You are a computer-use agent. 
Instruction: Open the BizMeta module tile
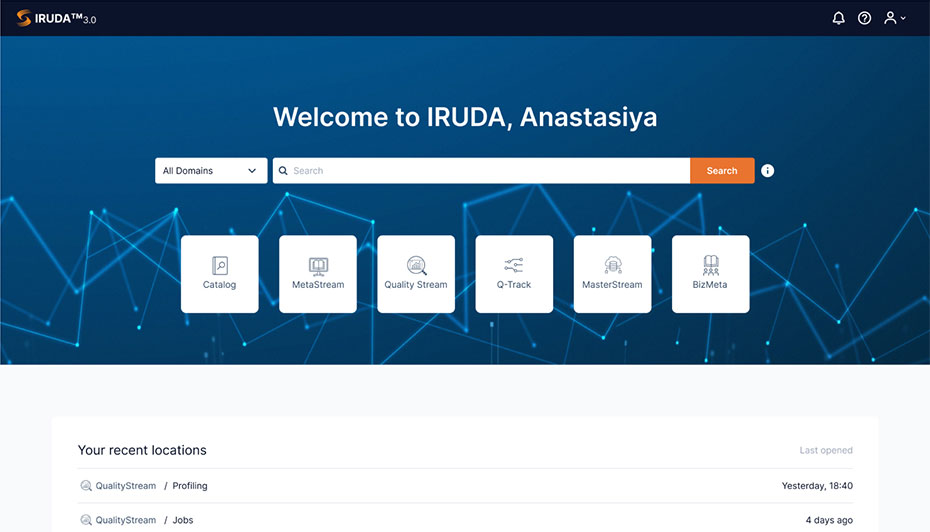click(711, 274)
